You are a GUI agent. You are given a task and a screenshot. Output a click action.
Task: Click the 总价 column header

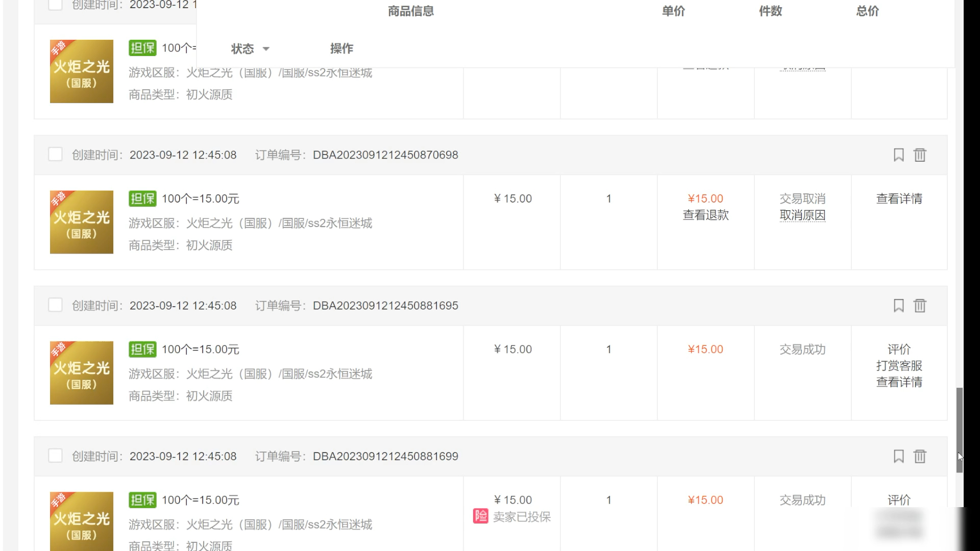tap(867, 11)
